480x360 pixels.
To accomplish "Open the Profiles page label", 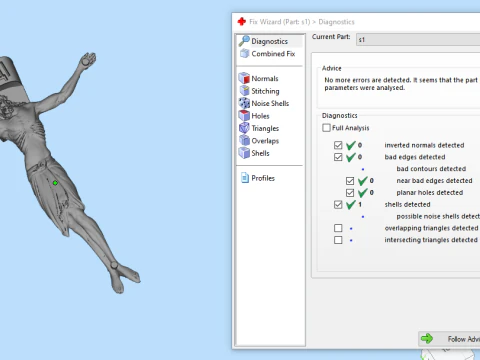I will pos(263,178).
